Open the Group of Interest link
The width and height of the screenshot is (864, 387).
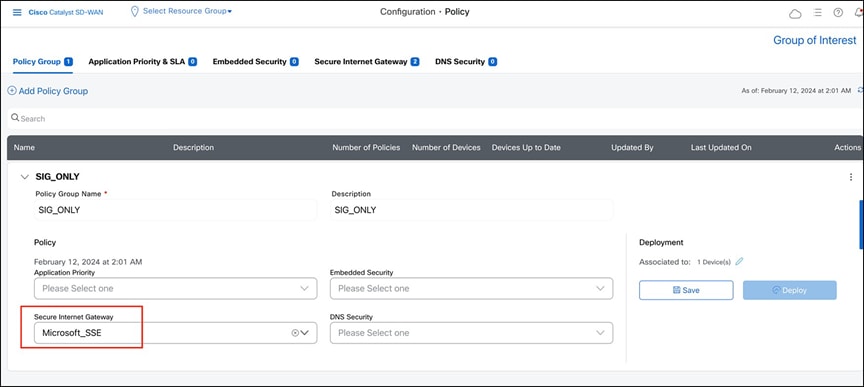point(815,40)
